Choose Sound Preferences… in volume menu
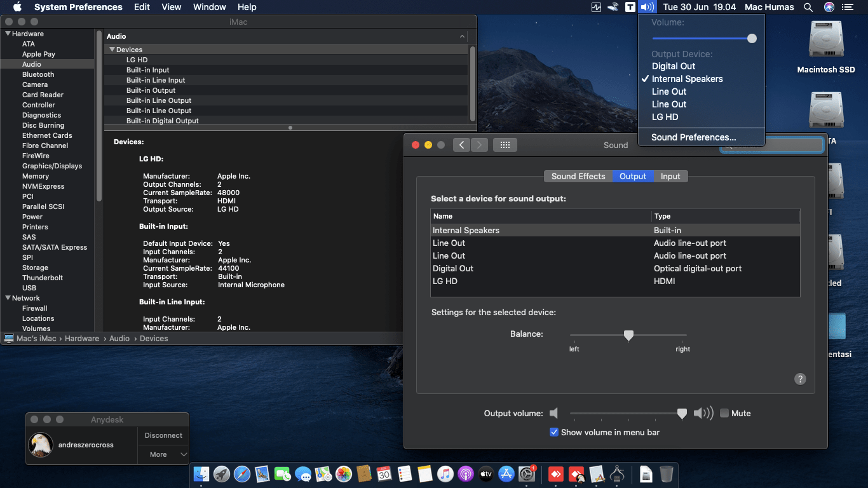The width and height of the screenshot is (868, 488). 702,137
